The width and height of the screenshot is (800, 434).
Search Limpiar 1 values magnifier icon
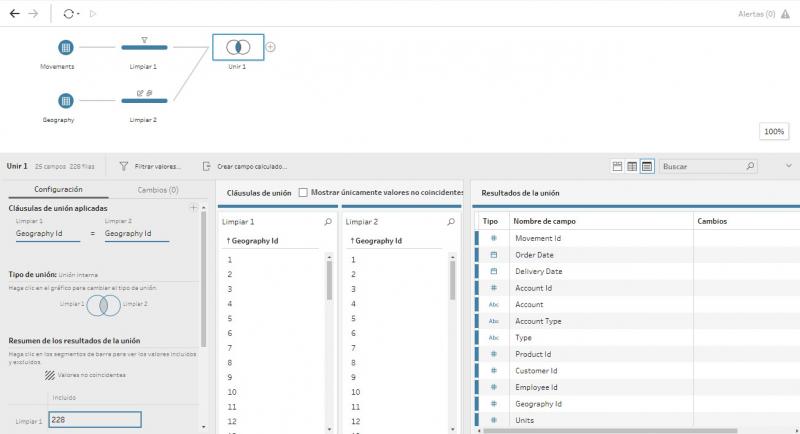(x=328, y=222)
